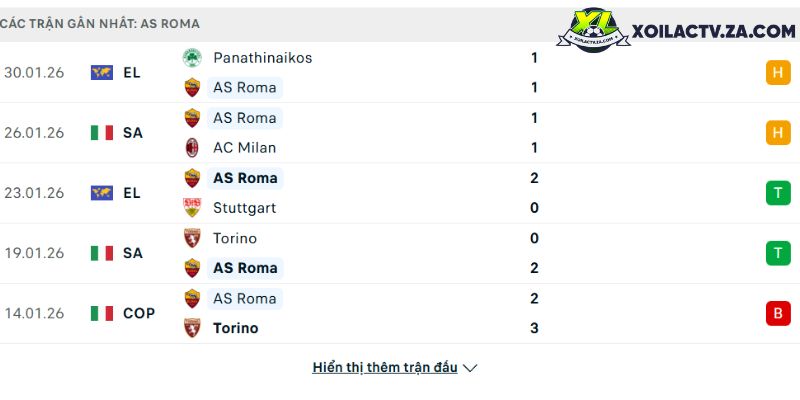
Task: Click the green T badge for 19.01.26 Torino match
Action: [x=777, y=253]
